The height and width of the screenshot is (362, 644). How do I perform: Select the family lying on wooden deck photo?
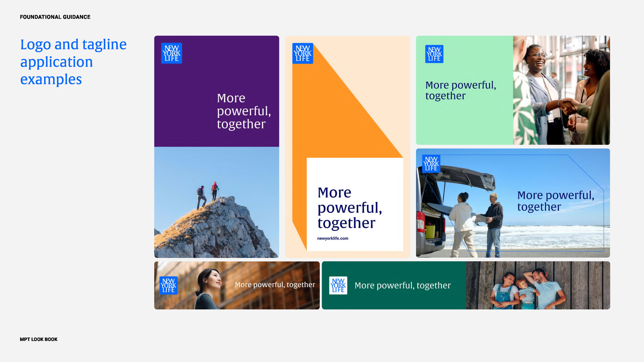pos(538,285)
